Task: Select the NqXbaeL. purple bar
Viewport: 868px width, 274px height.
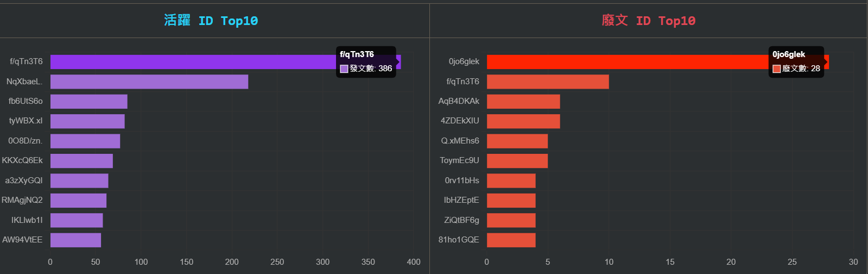Action: (x=149, y=82)
